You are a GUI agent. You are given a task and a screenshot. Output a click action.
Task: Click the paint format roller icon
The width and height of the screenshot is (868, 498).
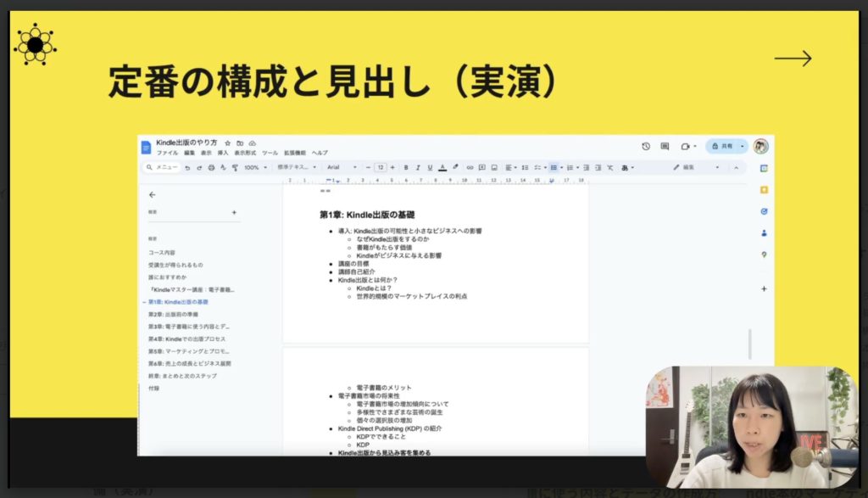click(x=234, y=168)
